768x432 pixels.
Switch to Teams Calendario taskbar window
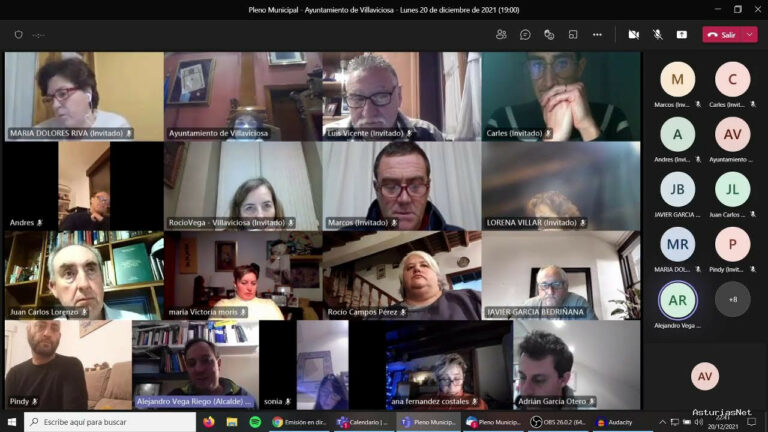pyautogui.click(x=363, y=422)
